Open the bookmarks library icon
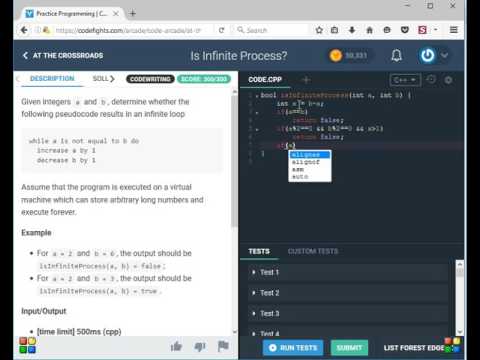 point(334,30)
